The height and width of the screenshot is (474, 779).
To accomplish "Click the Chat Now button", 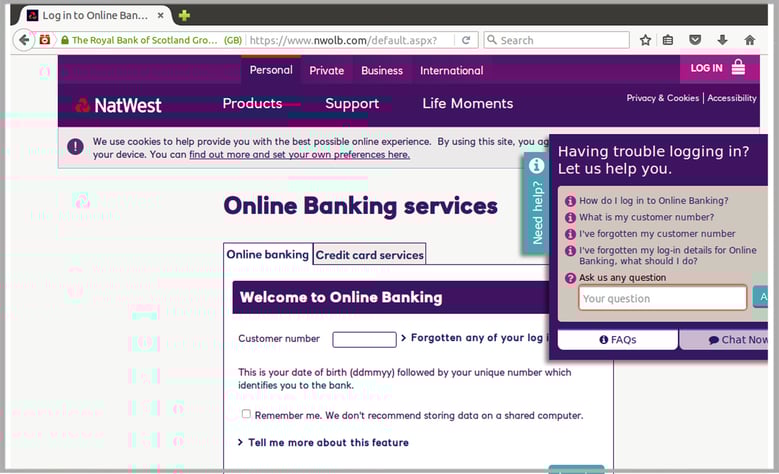I will (724, 340).
